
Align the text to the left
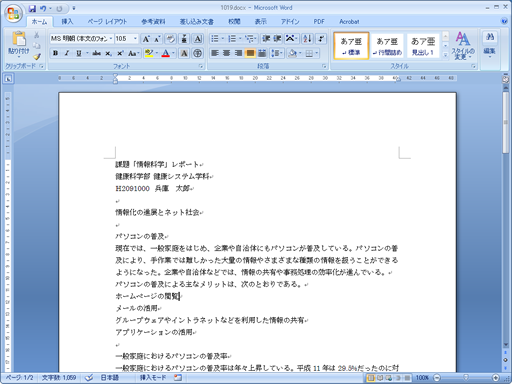coord(215,53)
